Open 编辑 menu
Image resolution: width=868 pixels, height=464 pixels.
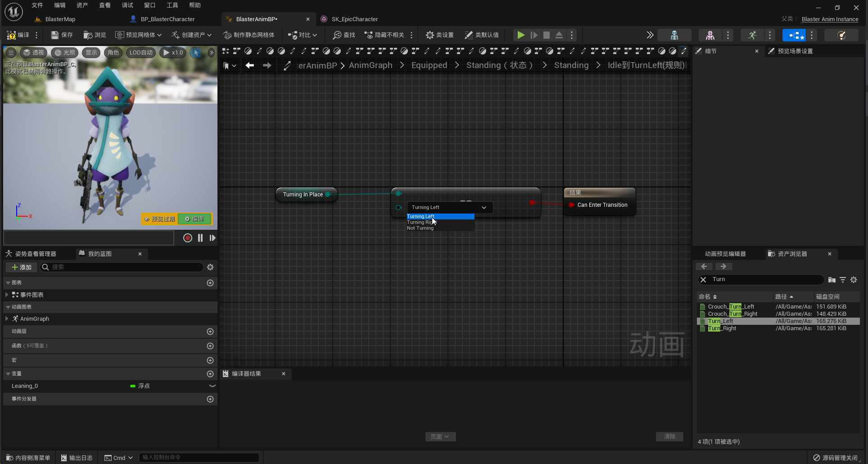pyautogui.click(x=60, y=5)
